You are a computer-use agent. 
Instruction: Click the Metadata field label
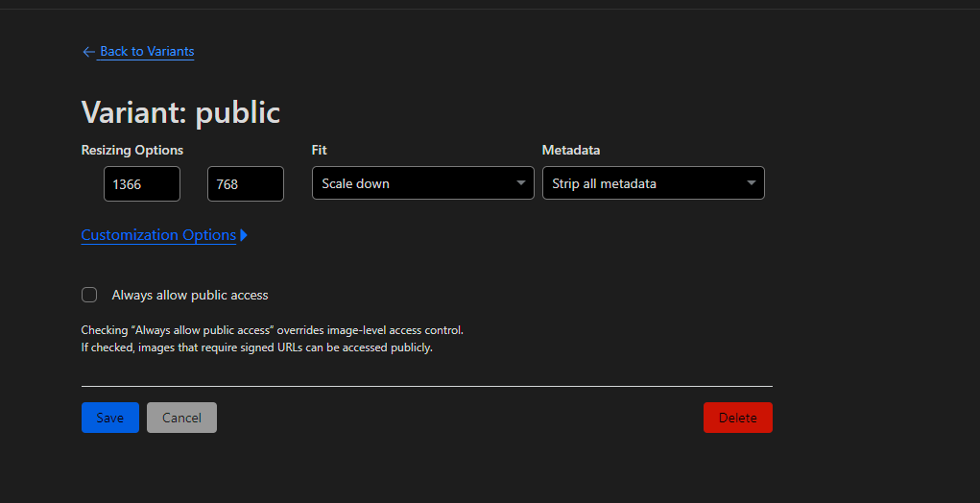[x=571, y=151]
